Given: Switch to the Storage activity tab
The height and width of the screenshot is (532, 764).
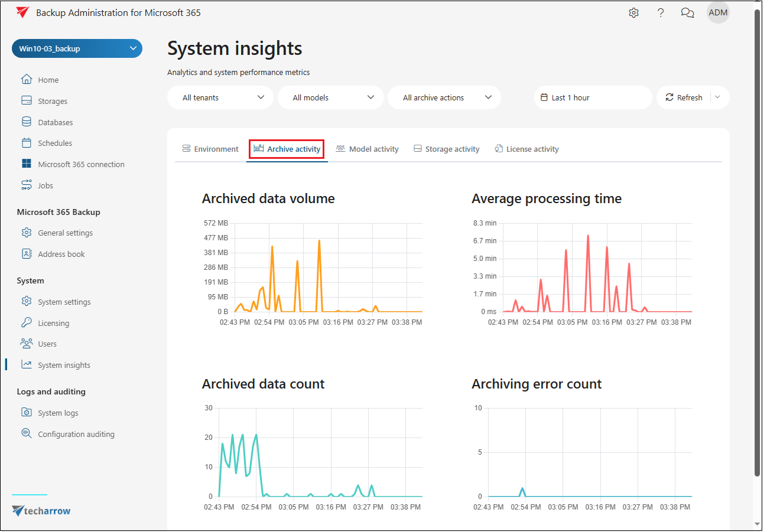Looking at the screenshot, I should pos(446,149).
